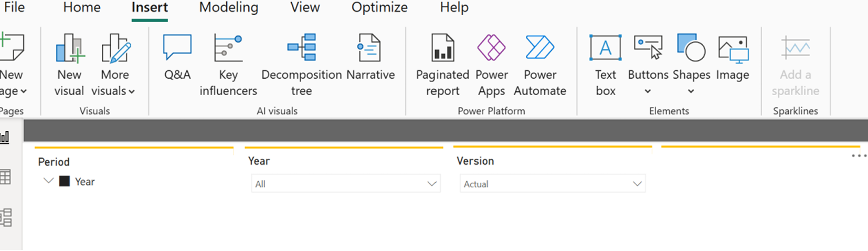Open the Version dropdown showing Actual

pyautogui.click(x=553, y=184)
